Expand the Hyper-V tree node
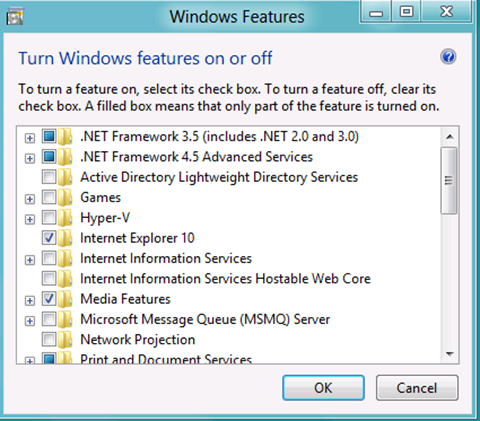480x421 pixels. tap(30, 219)
